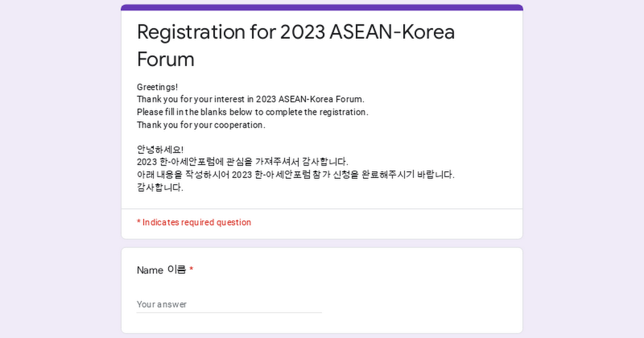Click the Korean line ending with "감사합니다." about 관심
Image resolution: width=644 pixels, height=338 pixels.
(x=243, y=162)
